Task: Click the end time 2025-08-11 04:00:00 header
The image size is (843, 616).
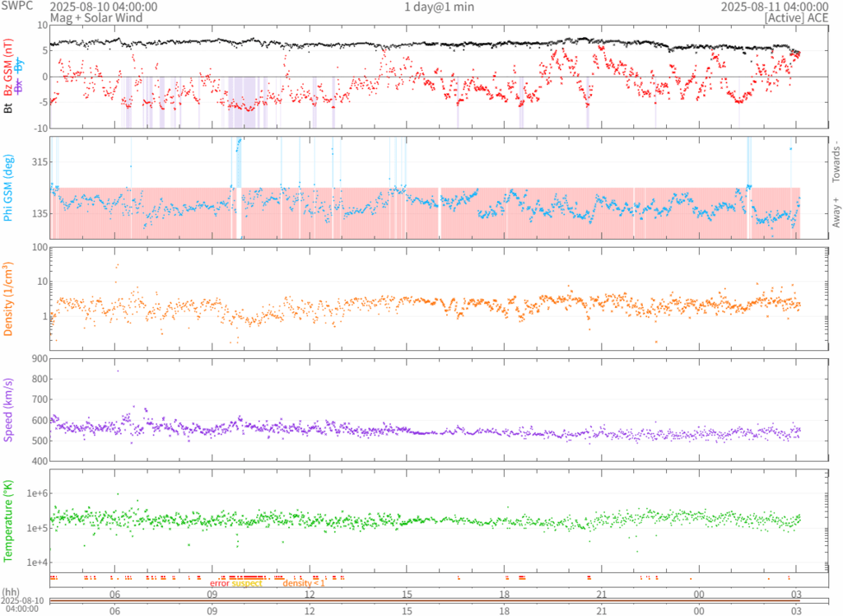Action: click(774, 7)
